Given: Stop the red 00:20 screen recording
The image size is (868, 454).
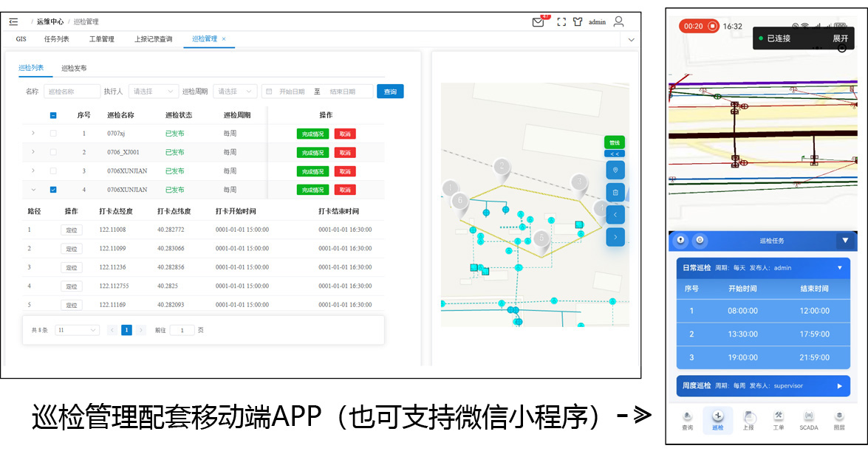Looking at the screenshot, I should 699,26.
